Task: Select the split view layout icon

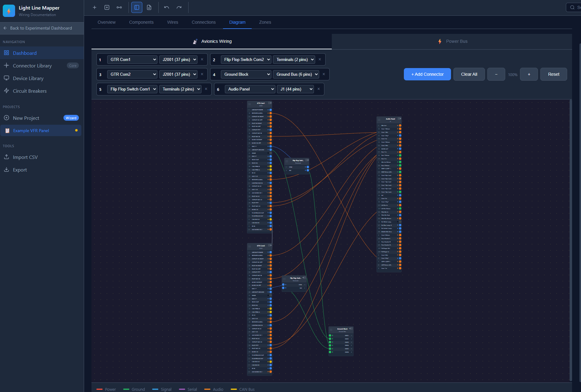Action: pyautogui.click(x=136, y=7)
